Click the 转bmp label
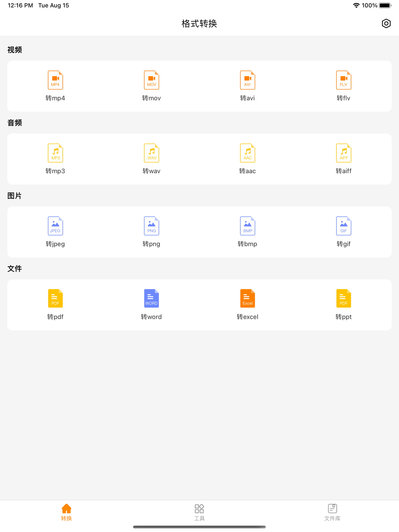Image resolution: width=399 pixels, height=532 pixels. 247,244
